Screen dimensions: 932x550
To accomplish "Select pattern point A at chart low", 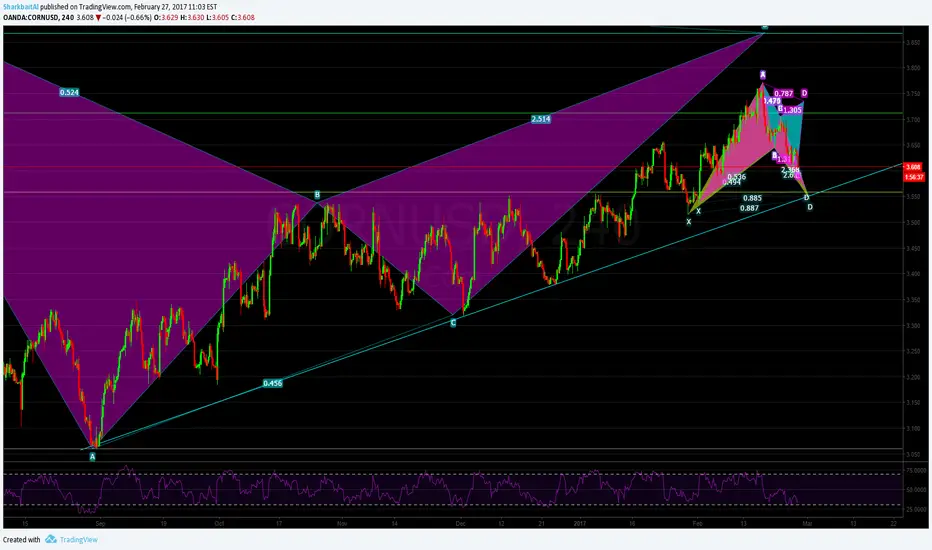I will point(92,457).
